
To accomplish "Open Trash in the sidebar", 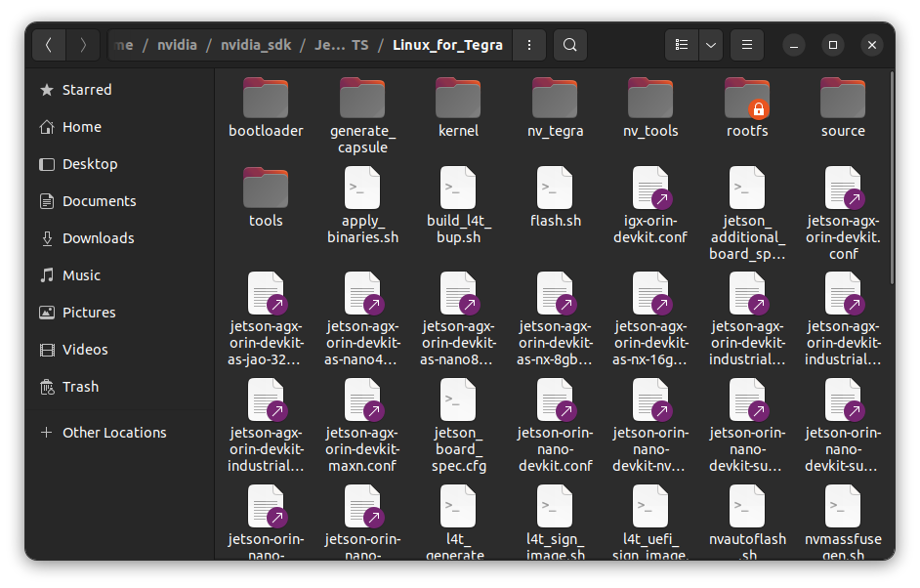I will [119, 387].
